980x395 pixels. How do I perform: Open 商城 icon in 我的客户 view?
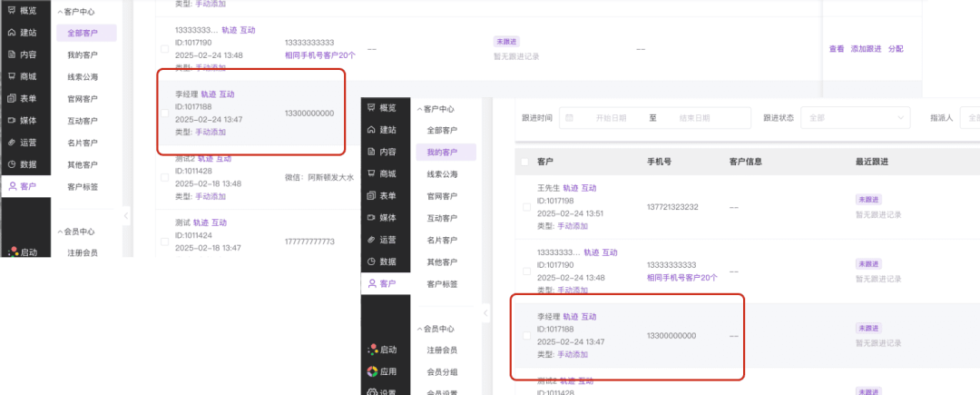pos(372,173)
